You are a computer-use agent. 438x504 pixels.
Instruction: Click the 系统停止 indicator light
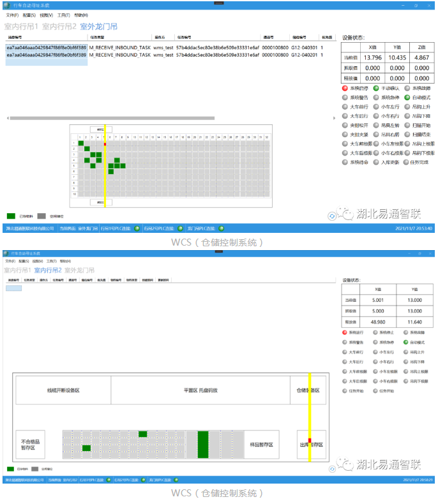coord(375,332)
